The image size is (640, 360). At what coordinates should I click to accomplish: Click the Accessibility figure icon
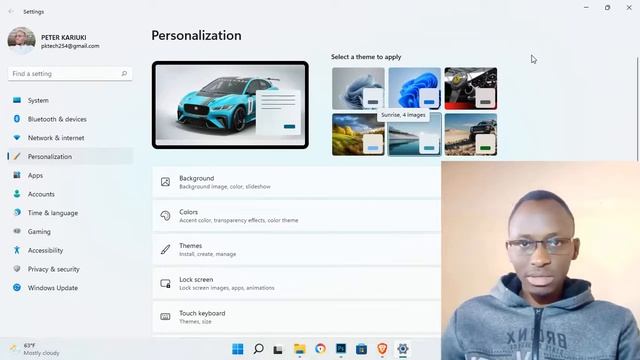coord(17,250)
